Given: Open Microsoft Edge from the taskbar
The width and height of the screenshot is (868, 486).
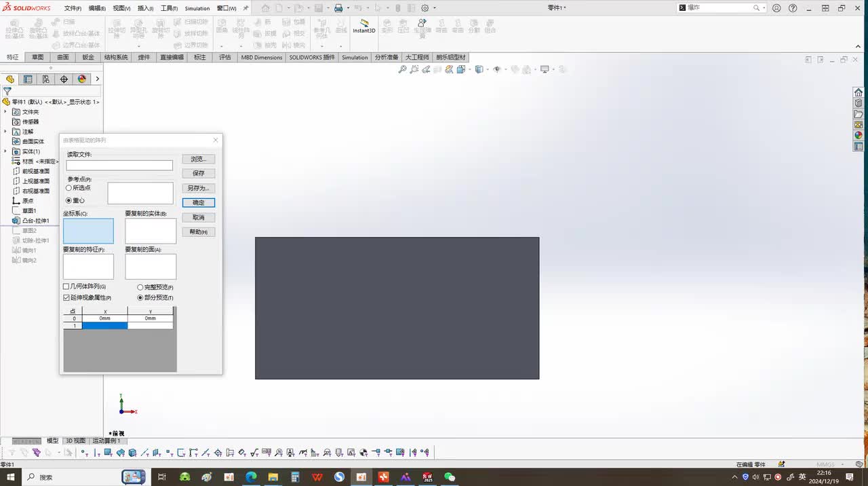Looking at the screenshot, I should click(x=251, y=477).
